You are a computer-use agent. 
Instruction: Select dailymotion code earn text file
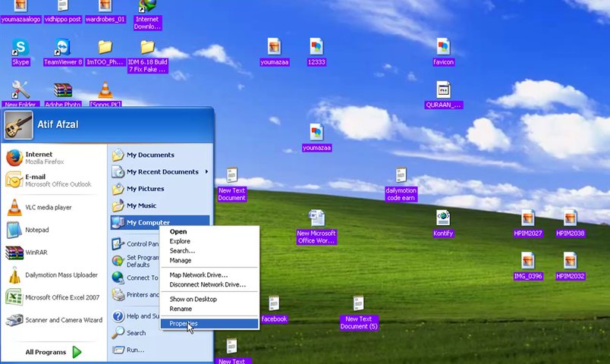tap(401, 175)
